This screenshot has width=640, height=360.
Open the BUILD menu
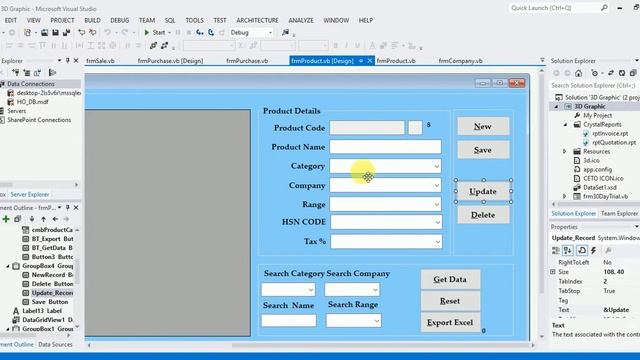click(92, 20)
